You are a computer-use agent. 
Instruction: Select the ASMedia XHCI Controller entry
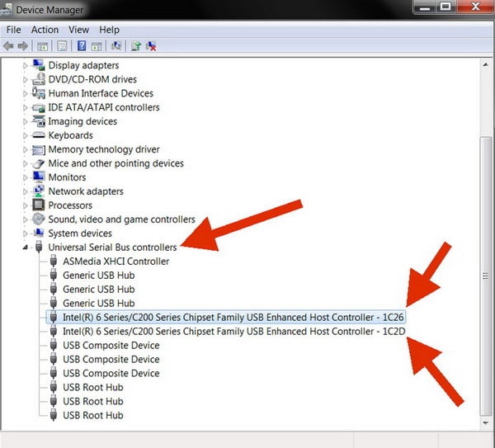point(115,261)
